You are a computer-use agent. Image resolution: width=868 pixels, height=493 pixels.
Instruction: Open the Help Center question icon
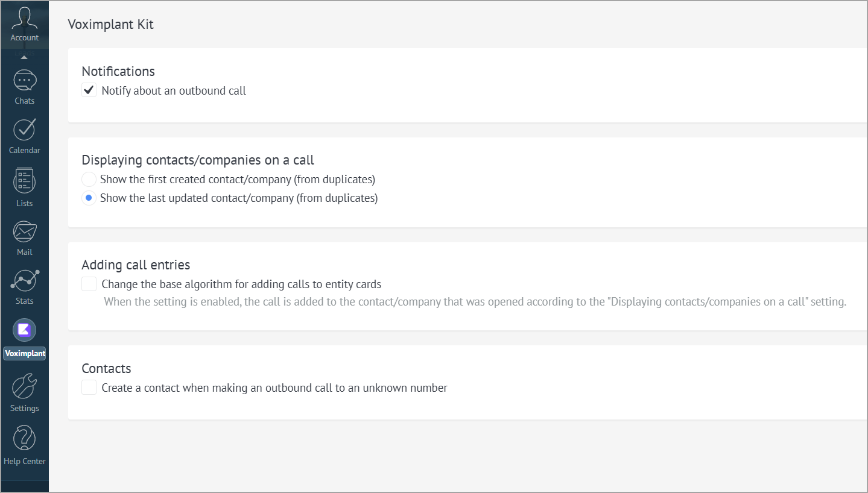click(25, 439)
